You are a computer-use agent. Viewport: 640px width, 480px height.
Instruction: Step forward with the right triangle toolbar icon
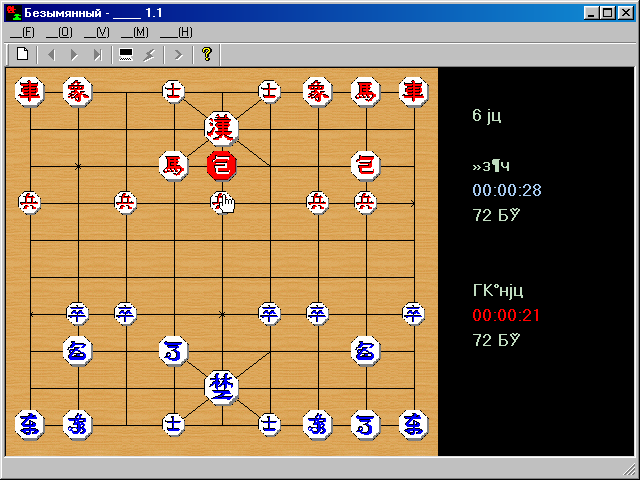tap(74, 54)
